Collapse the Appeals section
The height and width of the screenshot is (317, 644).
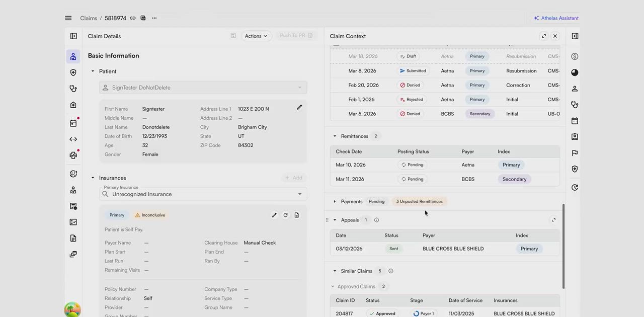(x=335, y=220)
